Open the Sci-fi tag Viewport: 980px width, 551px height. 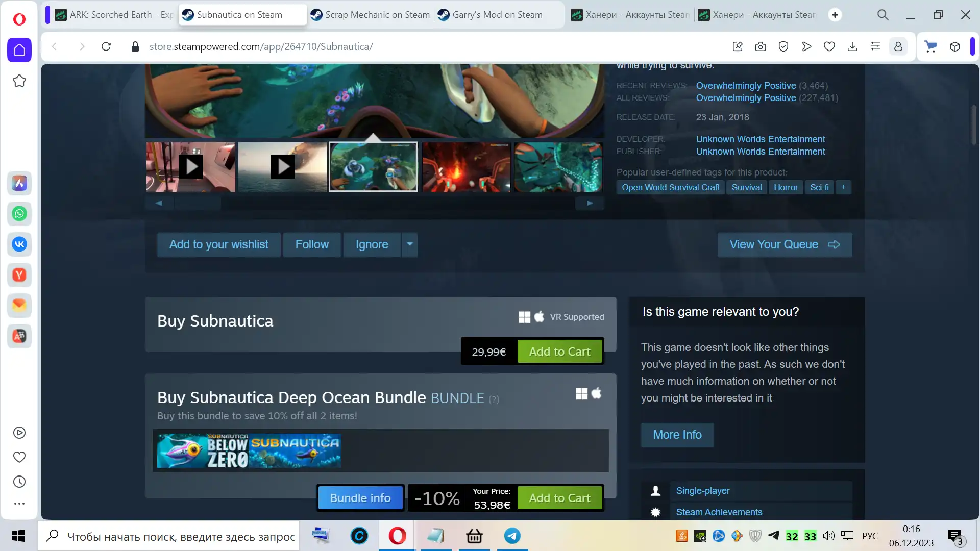(x=819, y=187)
